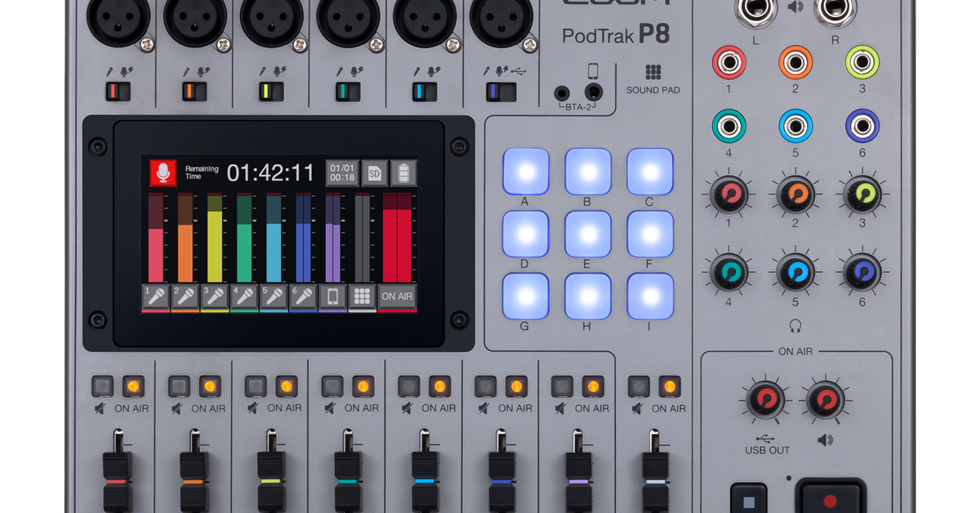Click the square stop button
The width and height of the screenshot is (980, 513).
(749, 497)
